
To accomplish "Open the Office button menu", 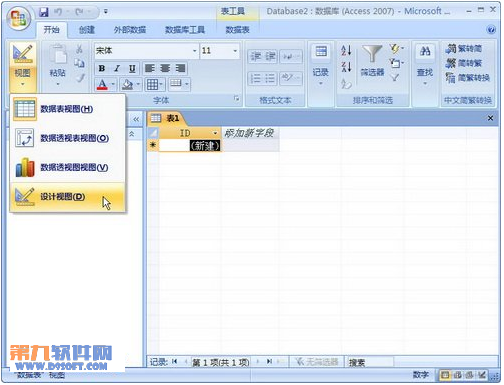I will coord(19,18).
